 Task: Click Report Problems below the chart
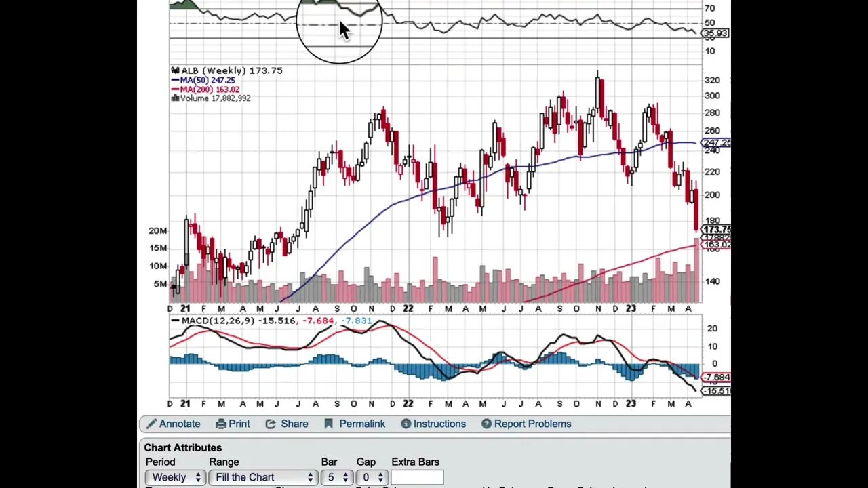click(x=526, y=424)
